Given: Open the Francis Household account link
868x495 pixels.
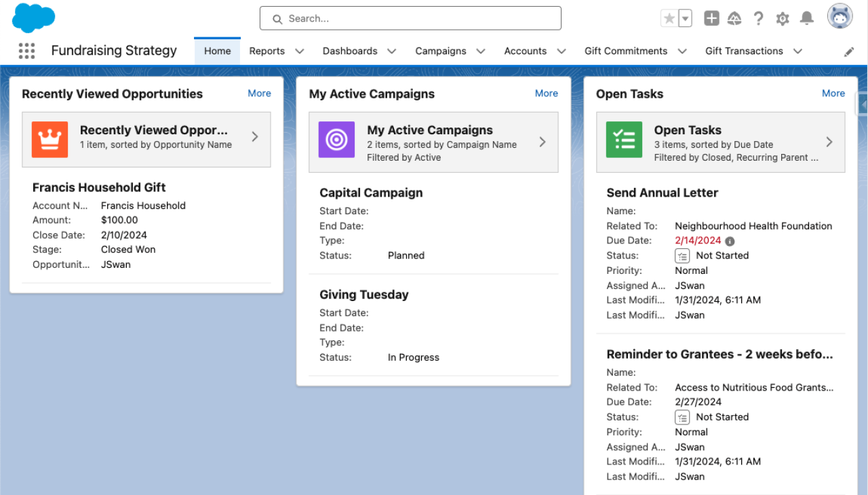Looking at the screenshot, I should click(143, 205).
